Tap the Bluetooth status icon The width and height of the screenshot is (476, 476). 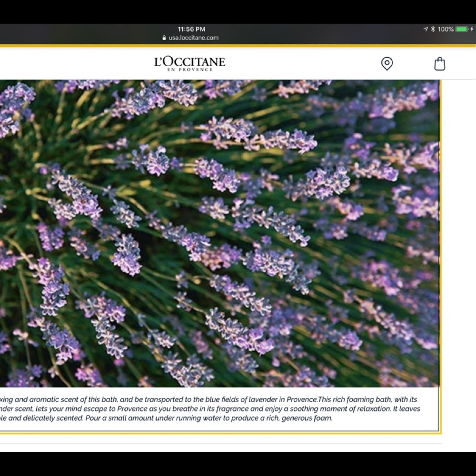[x=433, y=29]
